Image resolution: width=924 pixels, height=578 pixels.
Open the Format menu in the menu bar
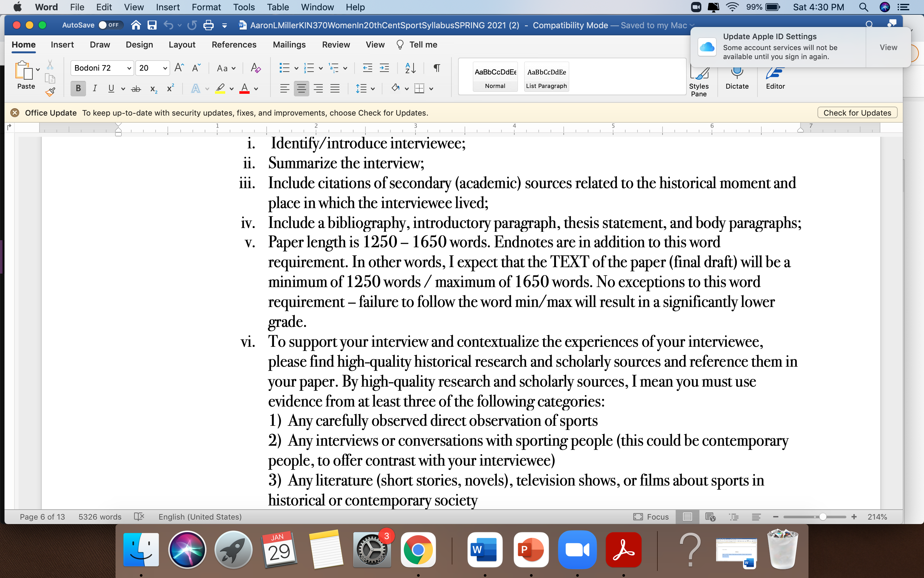206,7
